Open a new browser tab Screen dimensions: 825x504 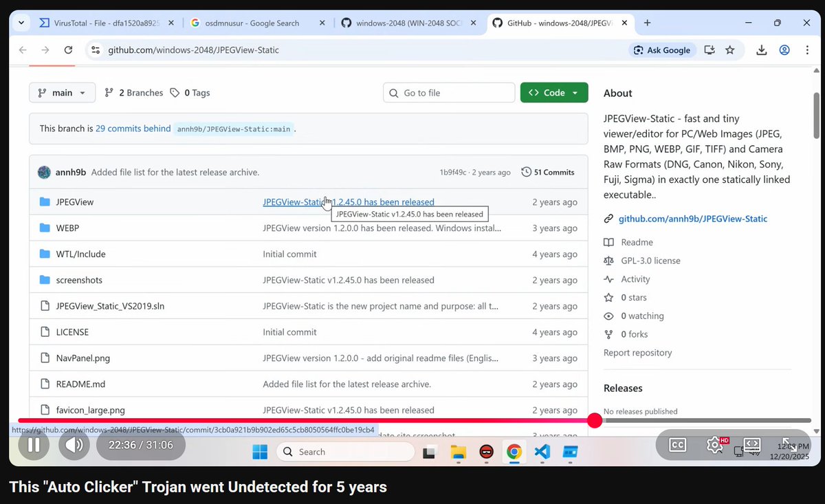click(647, 23)
